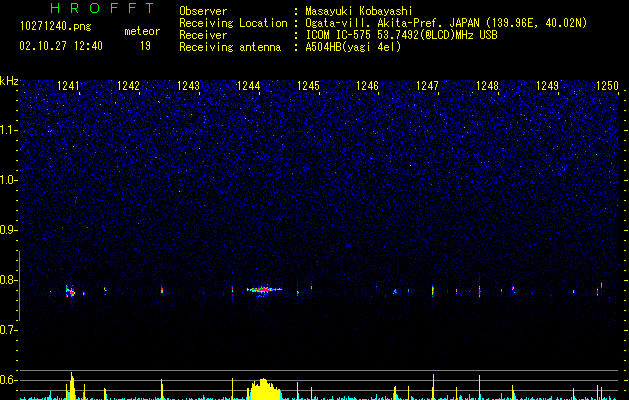Image resolution: width=629 pixels, height=400 pixels.
Task: Click the 1244 time marker
Action: pyautogui.click(x=248, y=86)
